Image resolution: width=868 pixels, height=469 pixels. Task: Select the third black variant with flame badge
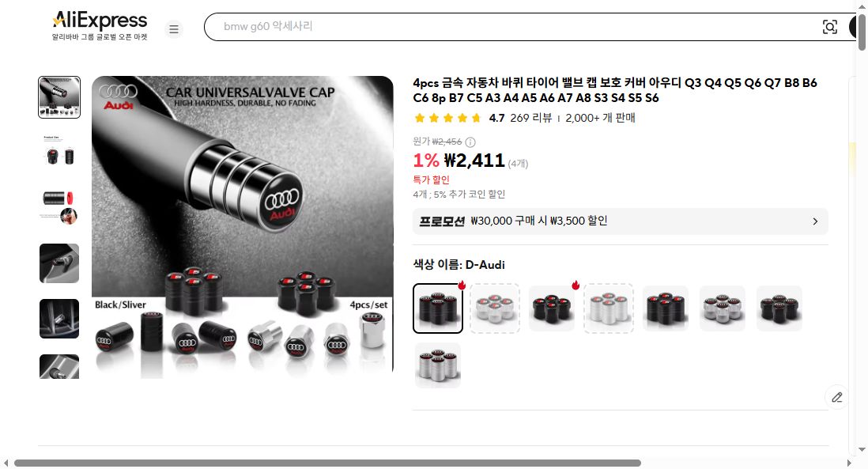coord(552,308)
